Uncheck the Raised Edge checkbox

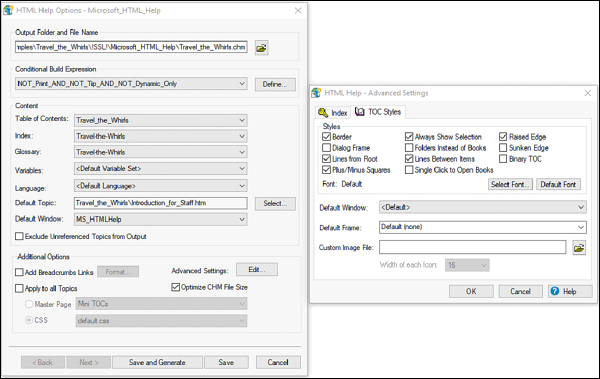pyautogui.click(x=503, y=137)
